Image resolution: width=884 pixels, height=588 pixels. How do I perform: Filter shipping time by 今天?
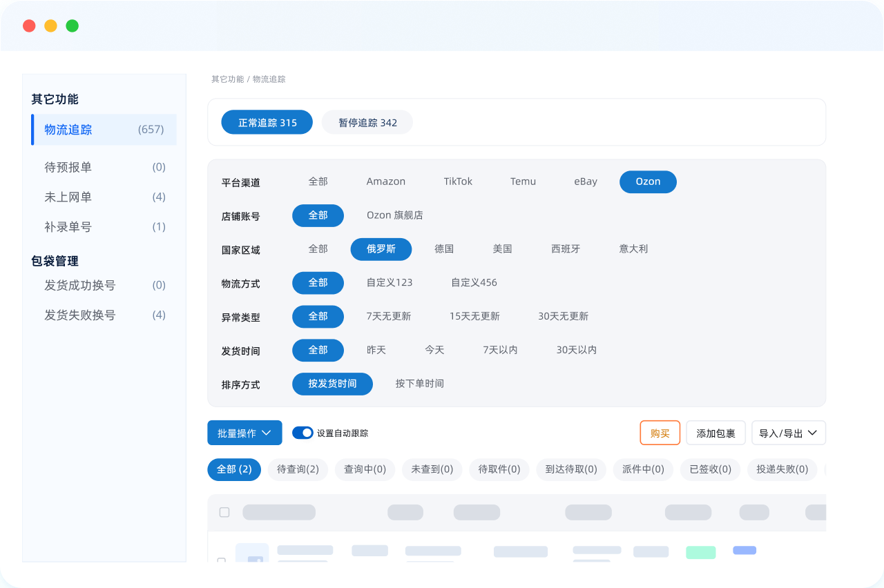[434, 351]
